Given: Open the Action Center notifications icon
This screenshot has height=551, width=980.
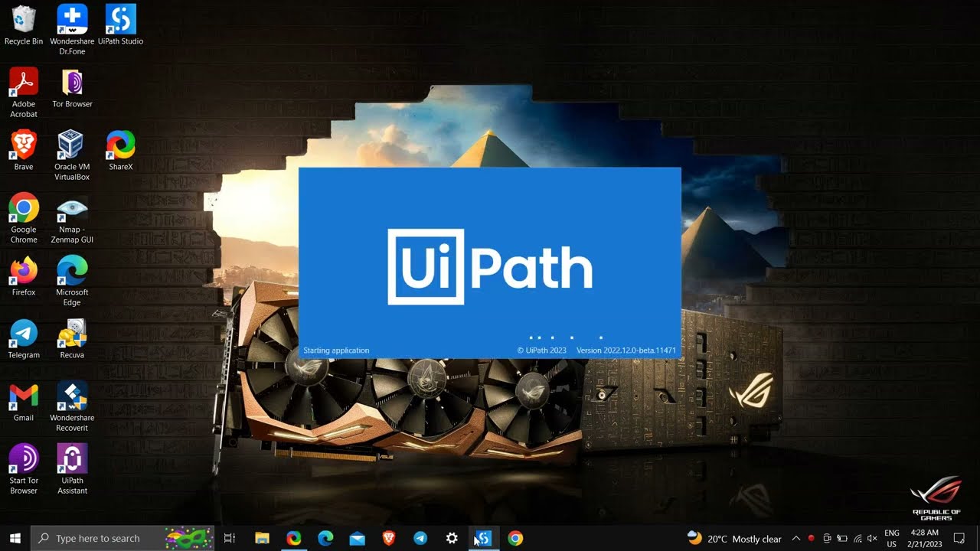Looking at the screenshot, I should click(x=959, y=539).
